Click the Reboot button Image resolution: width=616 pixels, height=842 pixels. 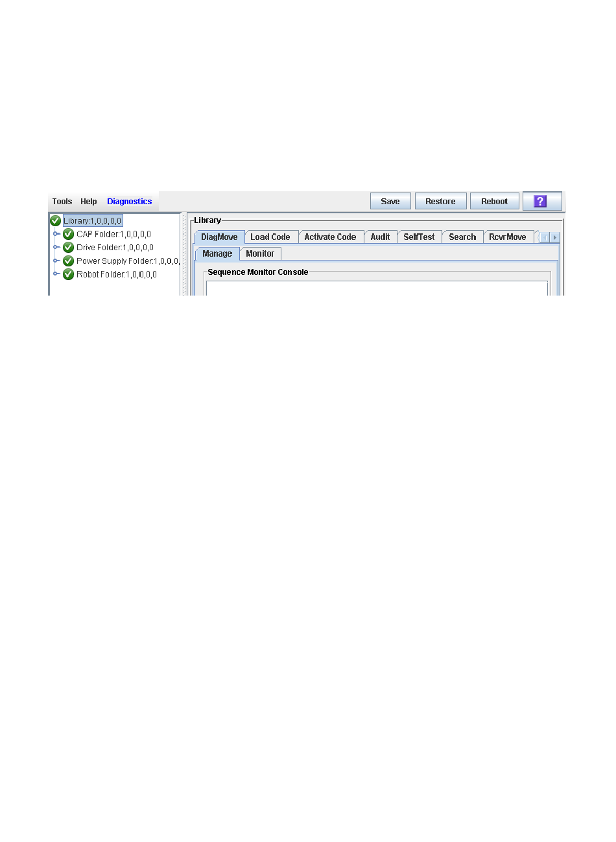tap(494, 202)
